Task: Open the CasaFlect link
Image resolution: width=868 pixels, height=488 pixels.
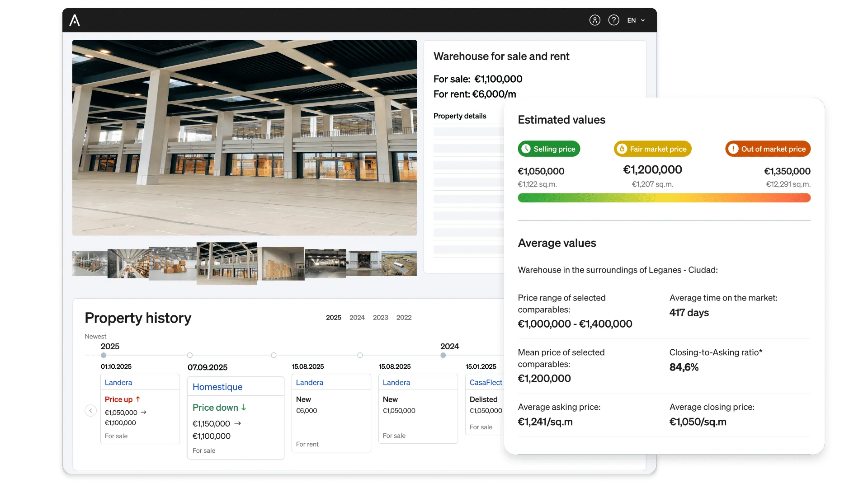Action: [486, 382]
